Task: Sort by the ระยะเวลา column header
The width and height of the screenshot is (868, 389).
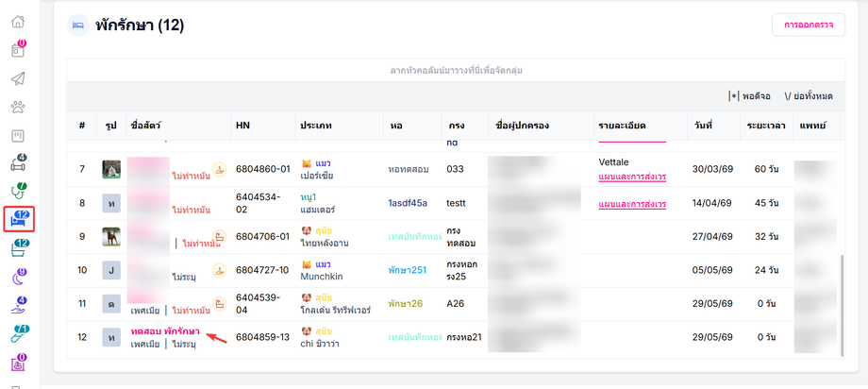Action: click(x=766, y=126)
